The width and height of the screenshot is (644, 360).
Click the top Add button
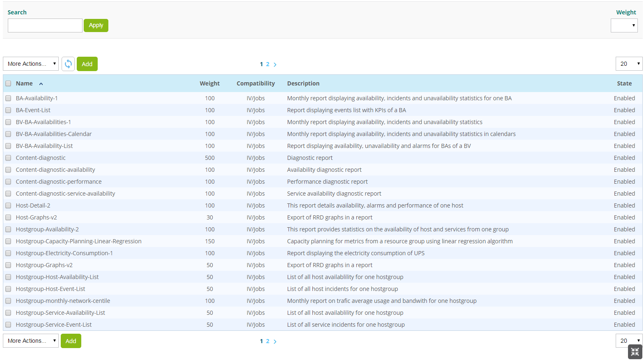(x=87, y=64)
